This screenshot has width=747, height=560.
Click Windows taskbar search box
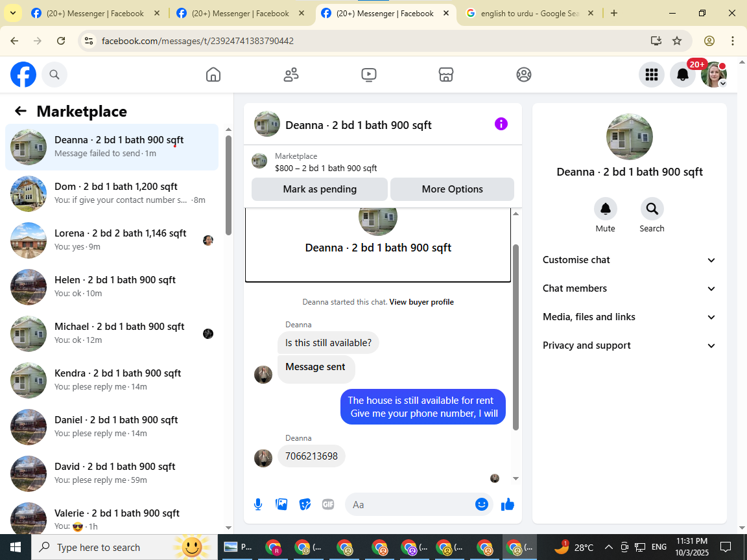[x=124, y=547]
